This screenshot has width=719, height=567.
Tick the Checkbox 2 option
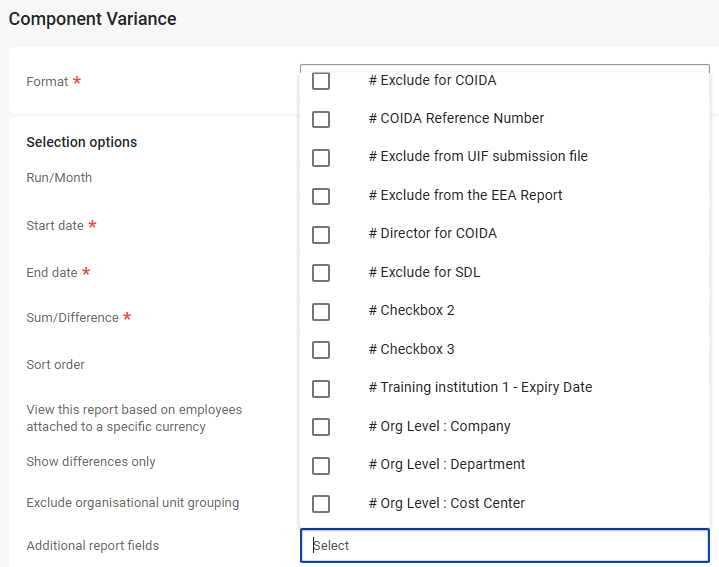(321, 311)
